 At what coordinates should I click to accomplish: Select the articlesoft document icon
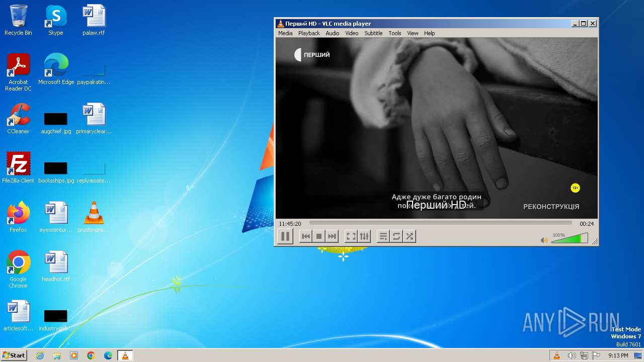[18, 316]
